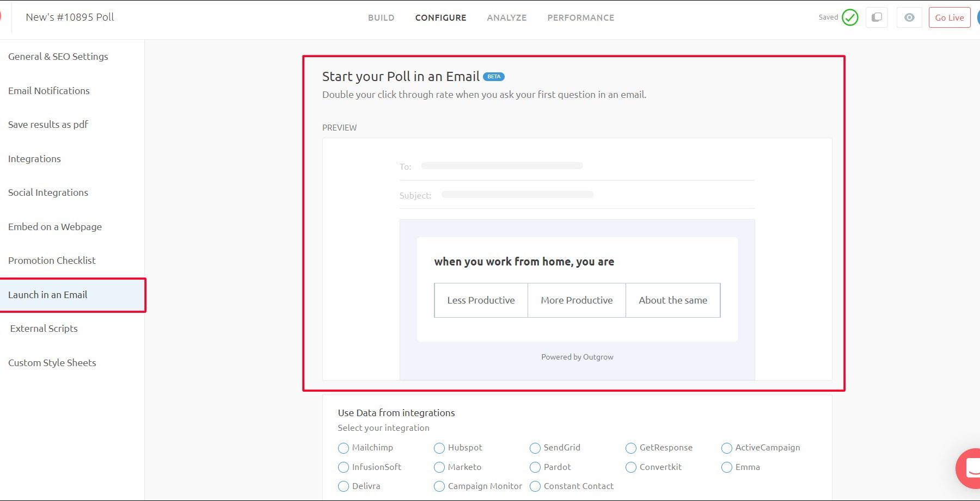Select Constant Contact as the integration
Screen dimensions: 980x501
pyautogui.click(x=535, y=486)
